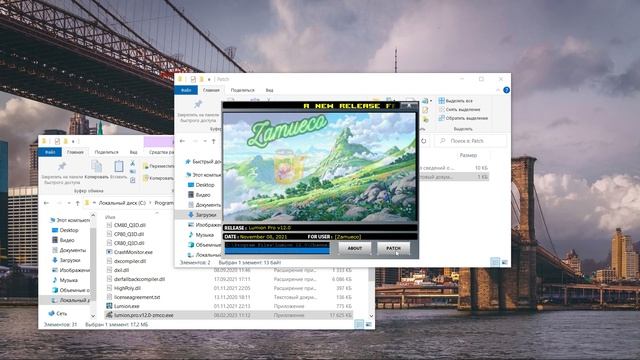Click the up arrow in Lumion folder window
This screenshot has height=360, width=640.
click(x=78, y=203)
